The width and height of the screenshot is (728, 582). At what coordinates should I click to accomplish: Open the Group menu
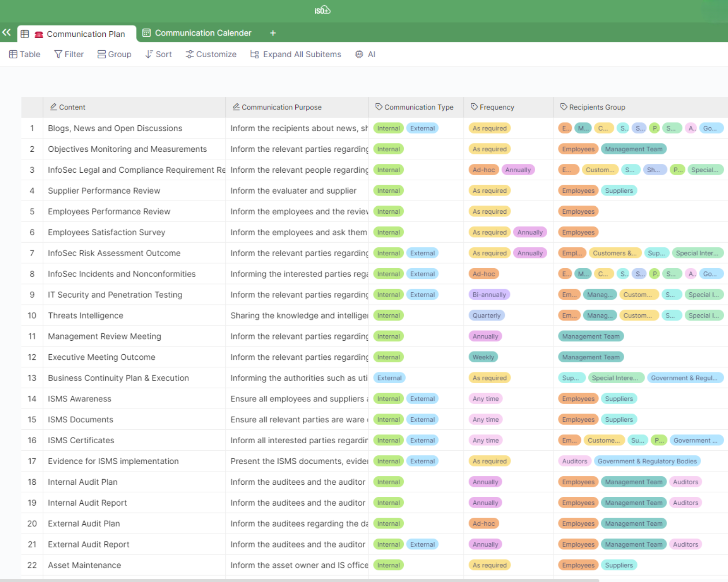pos(114,54)
